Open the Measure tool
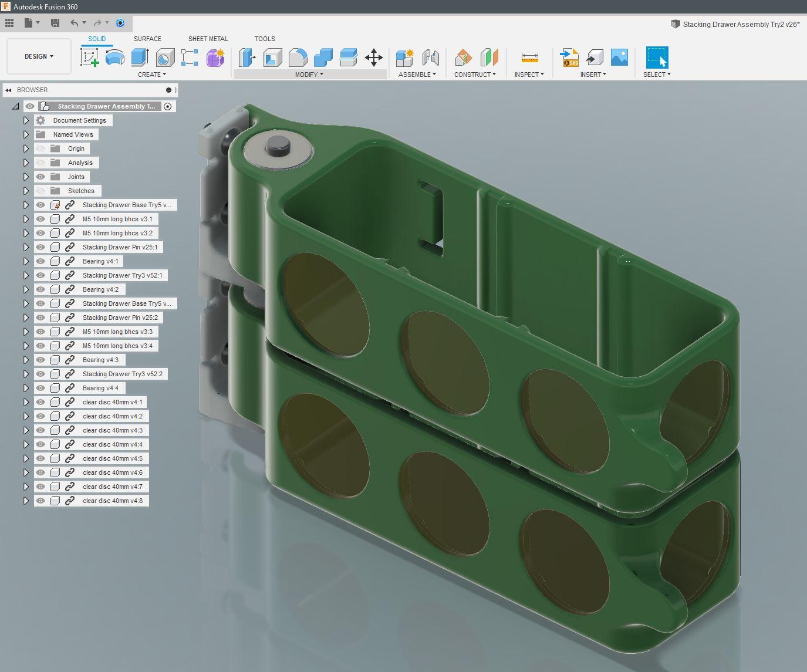 [529, 58]
